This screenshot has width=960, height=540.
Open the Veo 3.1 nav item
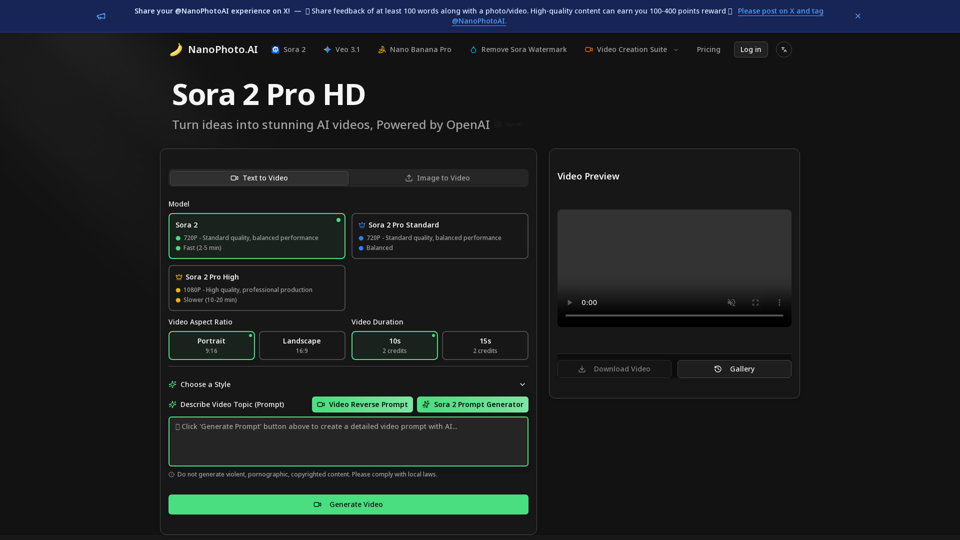(342, 50)
